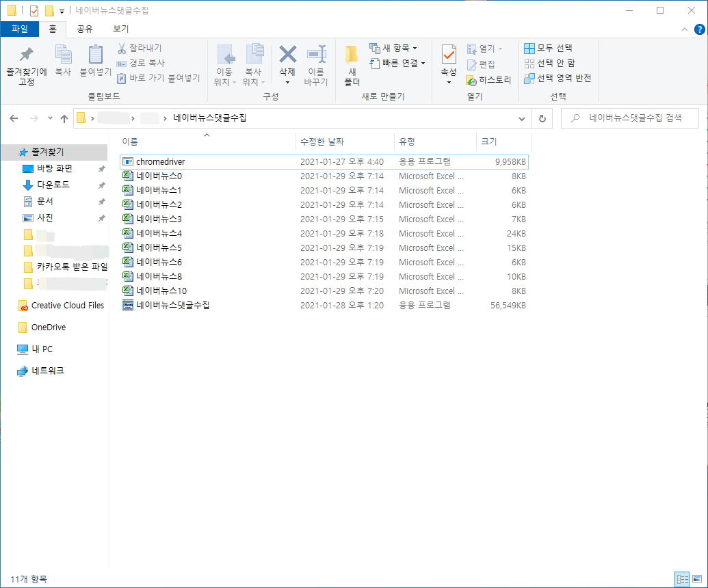Click Edit (편집) in the ribbon

click(x=481, y=64)
